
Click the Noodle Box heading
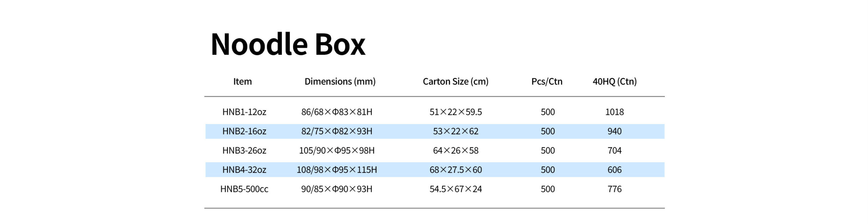point(288,44)
